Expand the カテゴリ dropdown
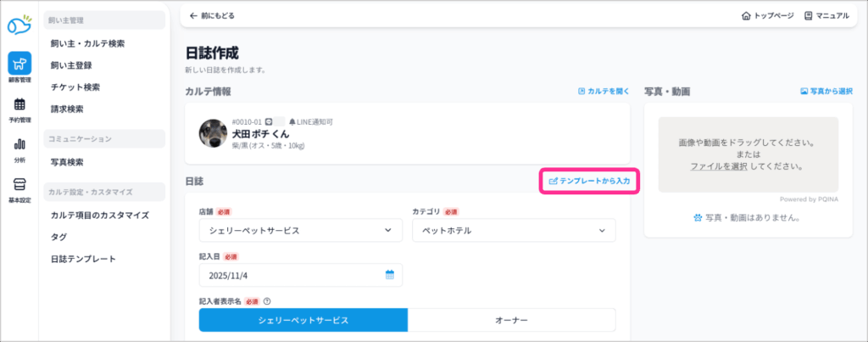The image size is (868, 342). [513, 230]
